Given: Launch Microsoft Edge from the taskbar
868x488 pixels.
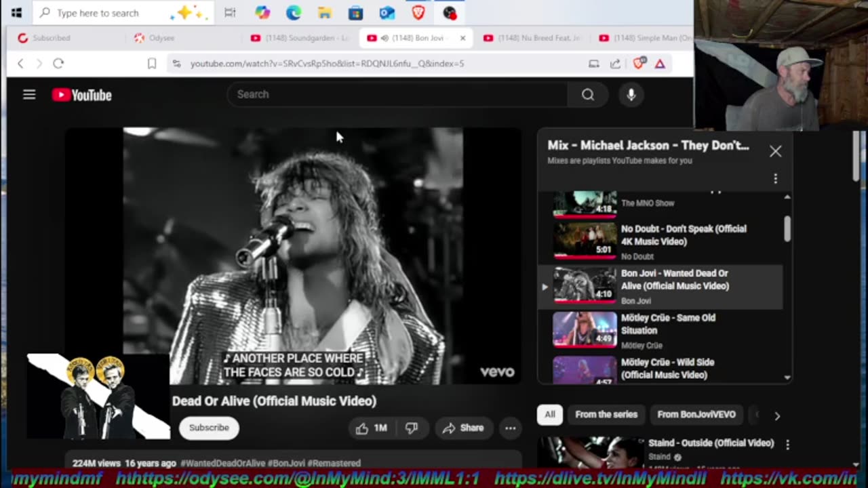Looking at the screenshot, I should (x=293, y=12).
